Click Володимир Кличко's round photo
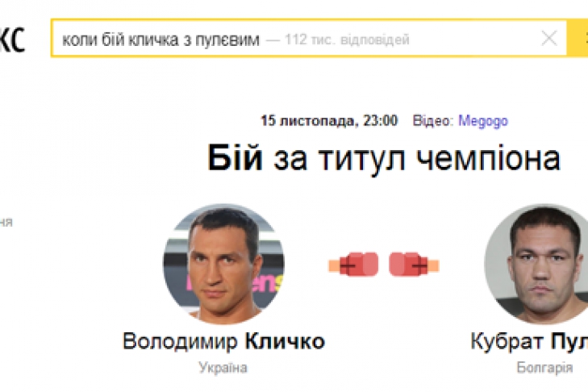The width and height of the screenshot is (588, 392). pyautogui.click(x=223, y=264)
